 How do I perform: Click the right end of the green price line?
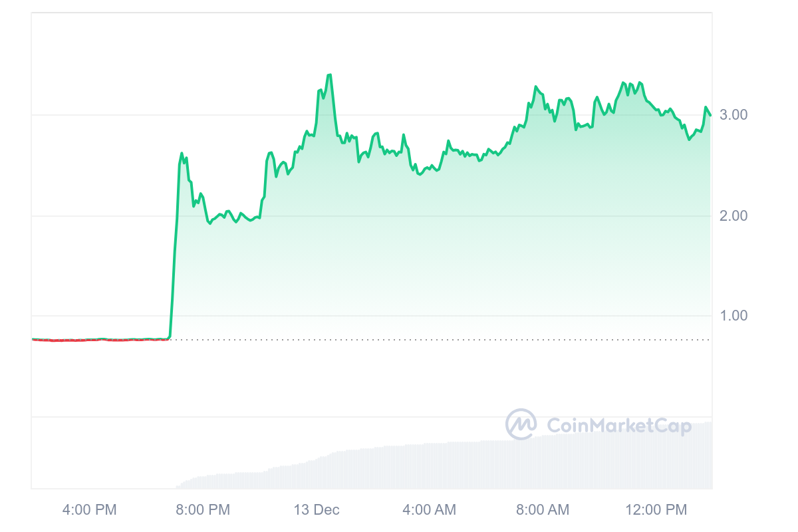(x=710, y=115)
